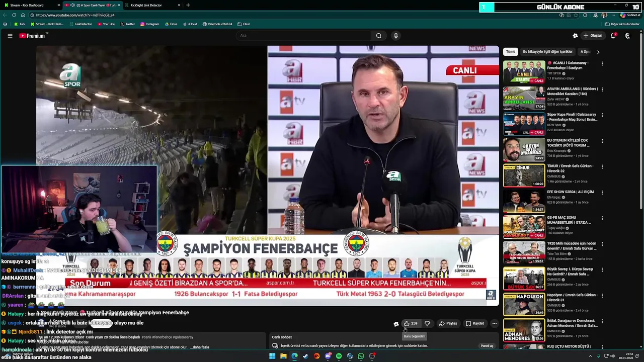Select Bu hikayeyle ilgili diğer içerikler chip
The width and height of the screenshot is (644, 362).
click(x=548, y=52)
